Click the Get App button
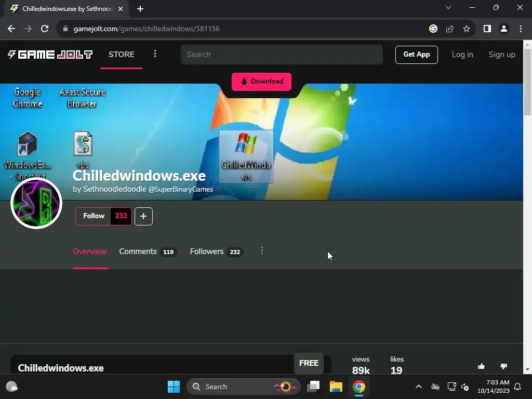This screenshot has height=399, width=532. [416, 55]
